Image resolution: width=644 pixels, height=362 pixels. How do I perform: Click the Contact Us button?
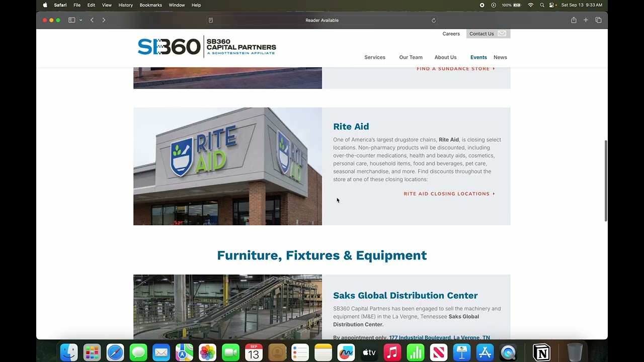tap(488, 34)
